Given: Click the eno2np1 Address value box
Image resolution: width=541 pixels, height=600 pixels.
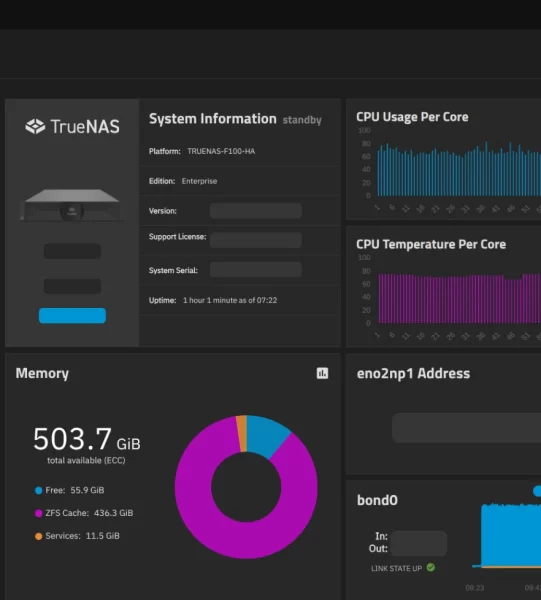Looking at the screenshot, I should coord(466,428).
